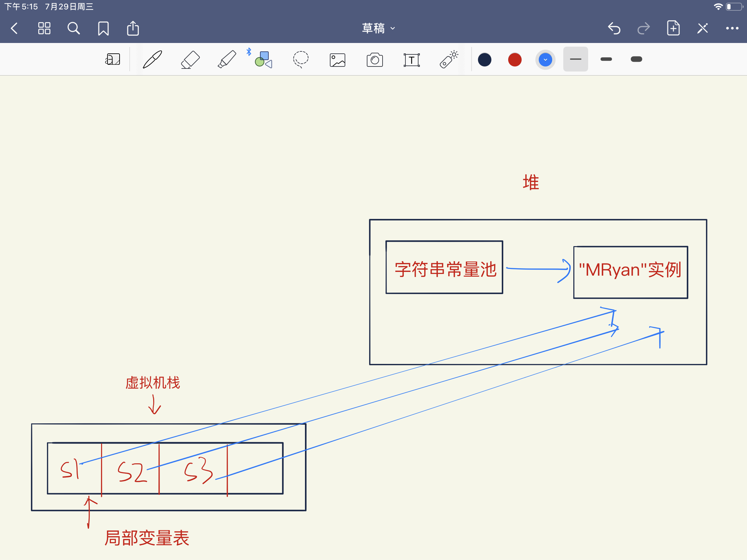Open the Eraser tool
Image resolution: width=747 pixels, height=560 pixels.
click(189, 59)
